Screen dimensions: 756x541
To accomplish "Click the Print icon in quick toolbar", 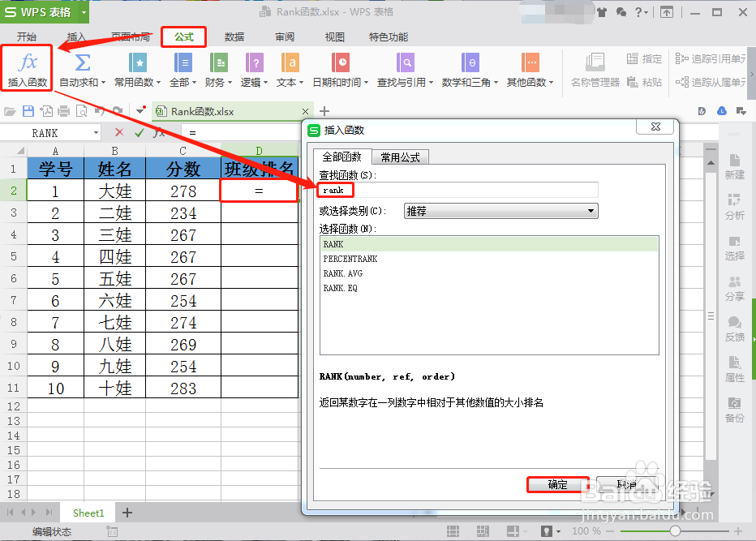I will point(63,111).
